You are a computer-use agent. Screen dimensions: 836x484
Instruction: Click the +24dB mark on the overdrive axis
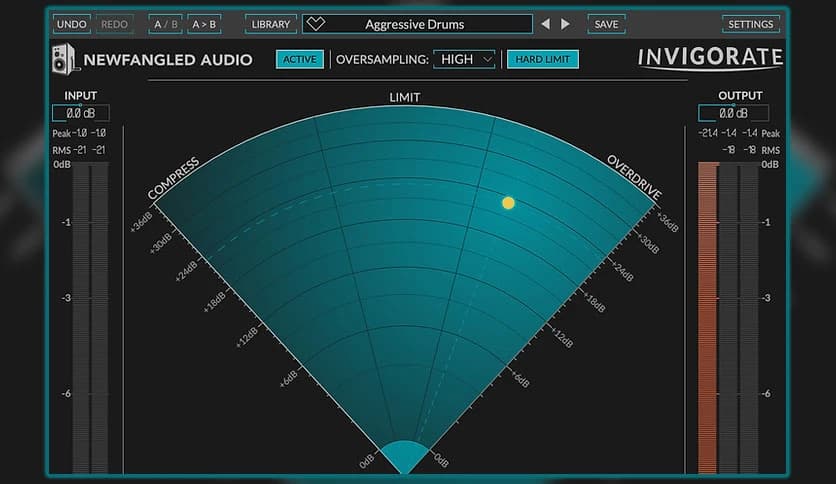point(622,271)
